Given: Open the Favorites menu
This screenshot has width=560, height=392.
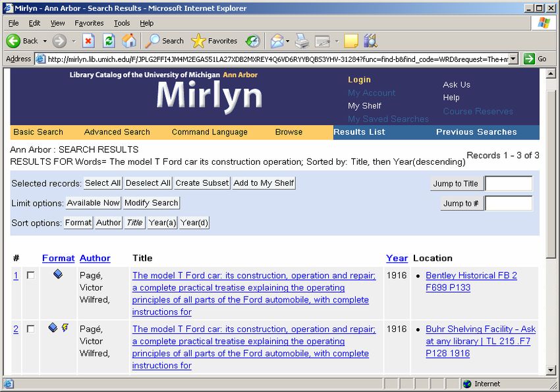Looking at the screenshot, I should (x=89, y=23).
